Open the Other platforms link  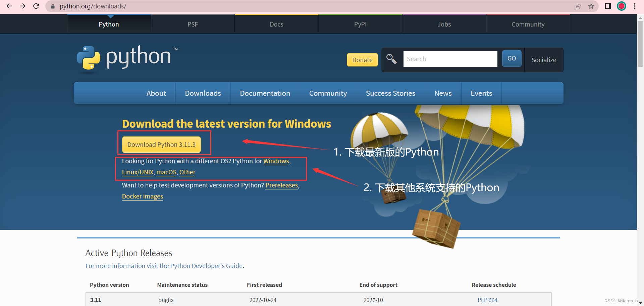187,172
